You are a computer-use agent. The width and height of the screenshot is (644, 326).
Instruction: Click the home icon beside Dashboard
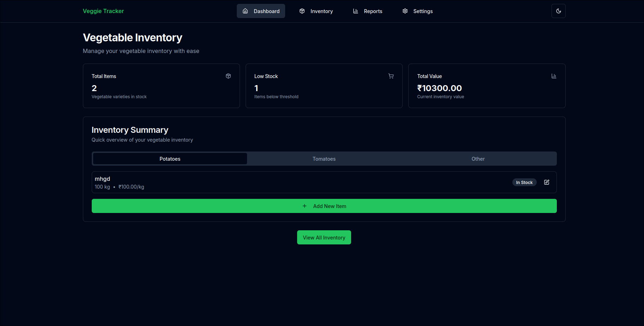click(245, 11)
